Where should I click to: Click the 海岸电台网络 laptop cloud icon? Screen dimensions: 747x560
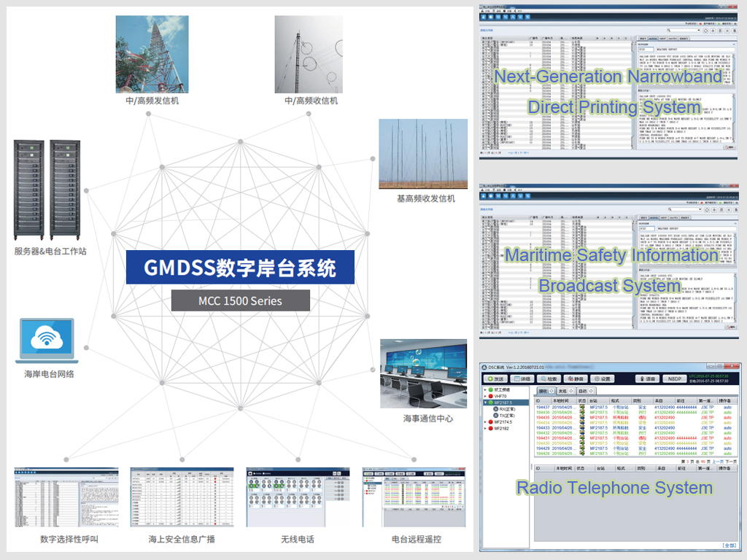coord(47,341)
